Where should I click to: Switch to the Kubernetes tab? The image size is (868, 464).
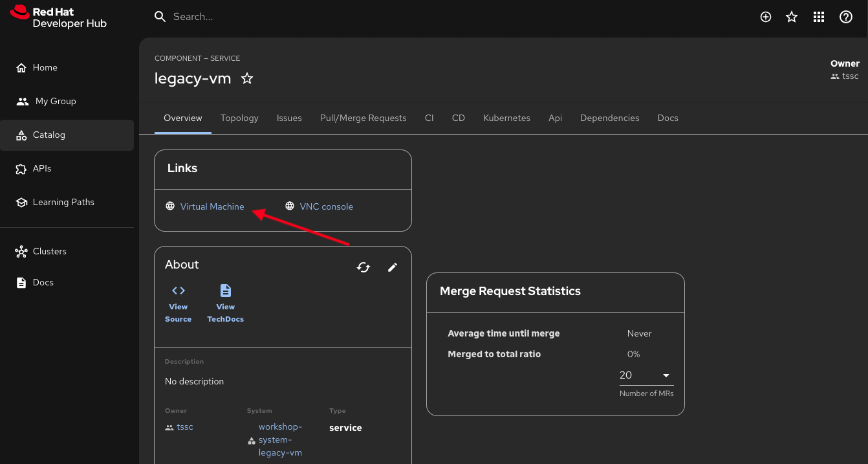(506, 118)
